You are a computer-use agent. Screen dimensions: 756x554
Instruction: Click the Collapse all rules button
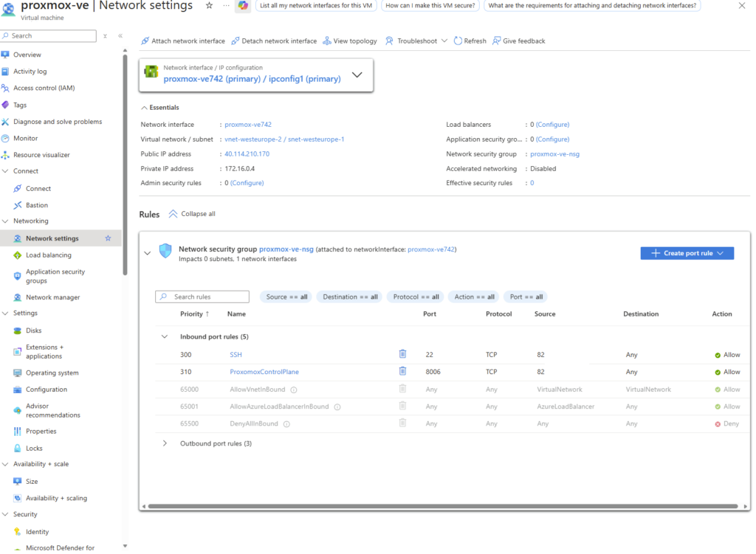click(x=192, y=214)
